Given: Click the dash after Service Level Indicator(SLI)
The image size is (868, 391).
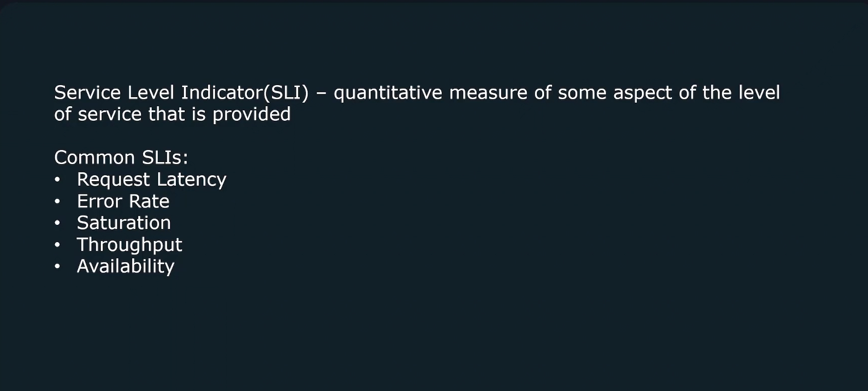Looking at the screenshot, I should pyautogui.click(x=321, y=94).
